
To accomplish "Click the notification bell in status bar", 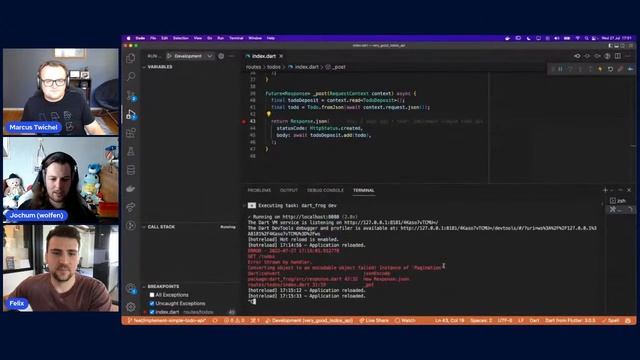I will pos(628,320).
